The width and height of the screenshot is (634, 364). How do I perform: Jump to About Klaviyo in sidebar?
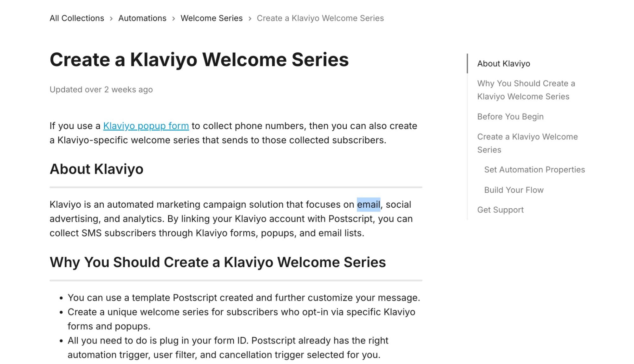pos(504,63)
